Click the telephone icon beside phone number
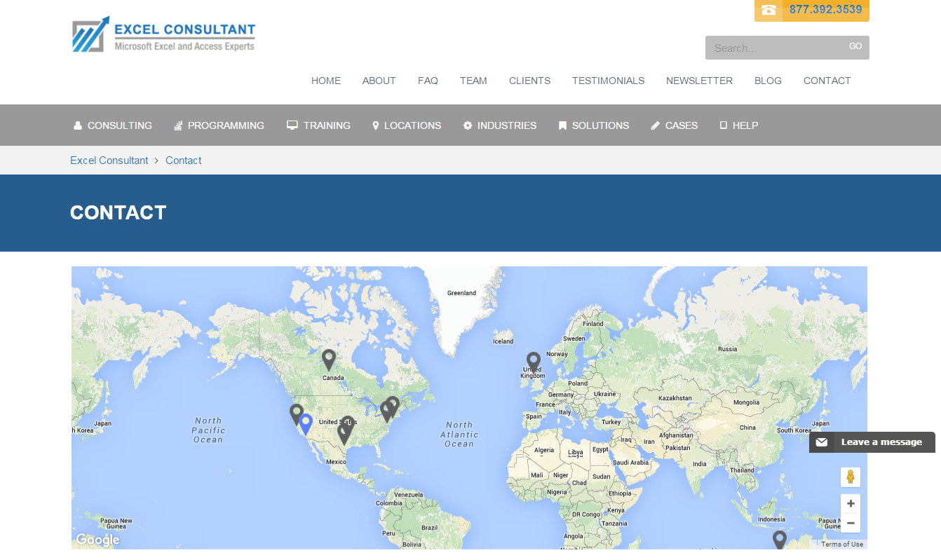Image resolution: width=941 pixels, height=560 pixels. click(x=769, y=11)
